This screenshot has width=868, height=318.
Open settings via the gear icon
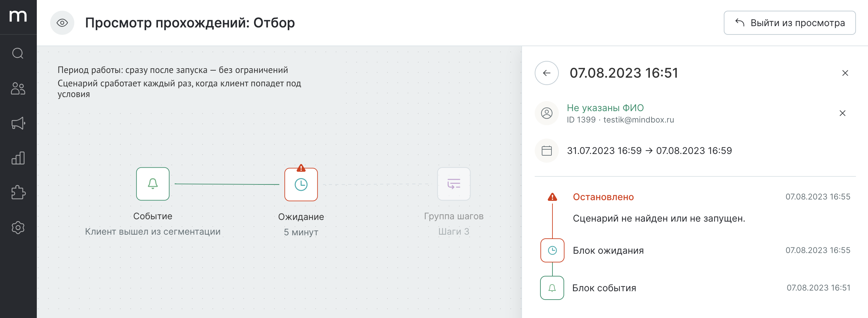tap(18, 227)
